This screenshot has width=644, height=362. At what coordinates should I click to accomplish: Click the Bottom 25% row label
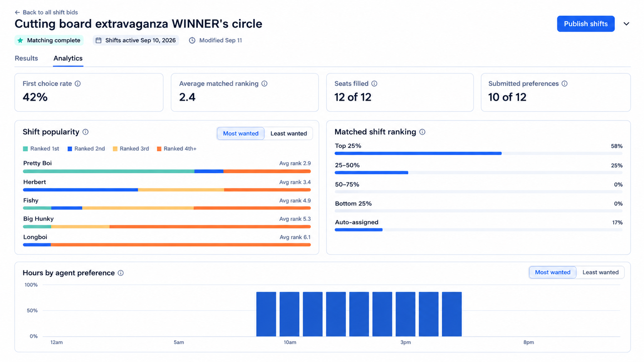[x=353, y=204]
